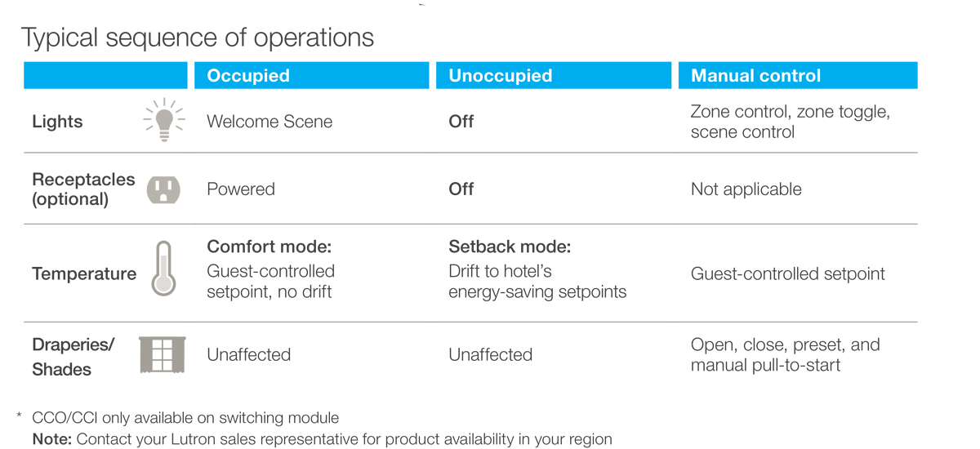Click the Draperies/Shades row label
The image size is (980, 449).
point(73,357)
